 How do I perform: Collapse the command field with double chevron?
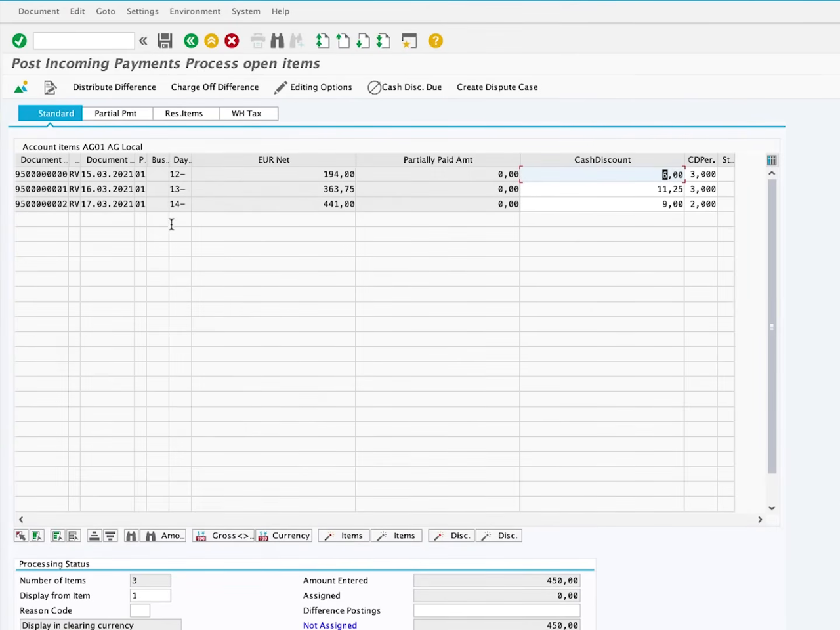point(143,41)
